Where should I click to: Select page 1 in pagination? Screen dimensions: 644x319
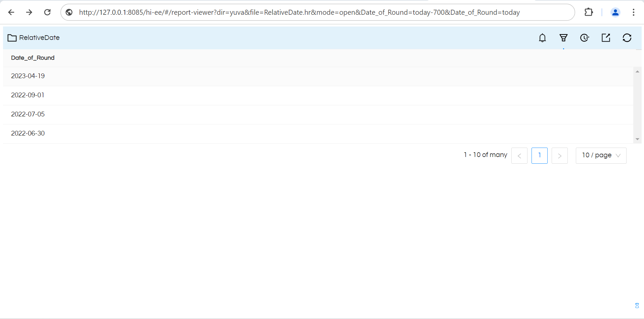pyautogui.click(x=540, y=156)
